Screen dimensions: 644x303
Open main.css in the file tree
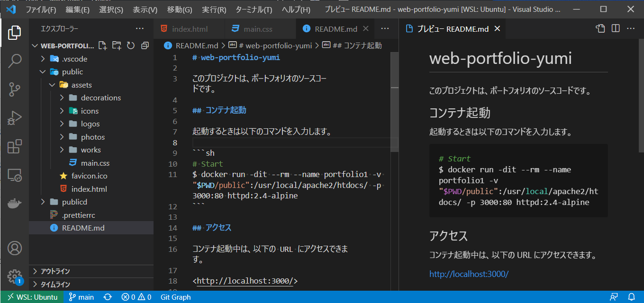tap(91, 163)
